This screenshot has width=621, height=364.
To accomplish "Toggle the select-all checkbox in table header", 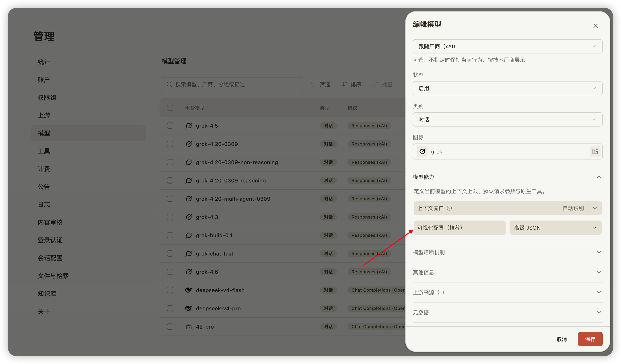I will (170, 108).
